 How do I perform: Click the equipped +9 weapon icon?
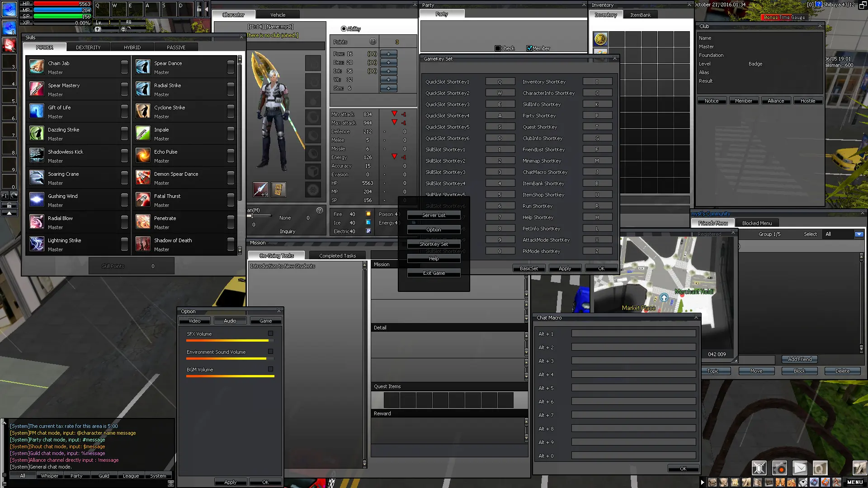(260, 190)
